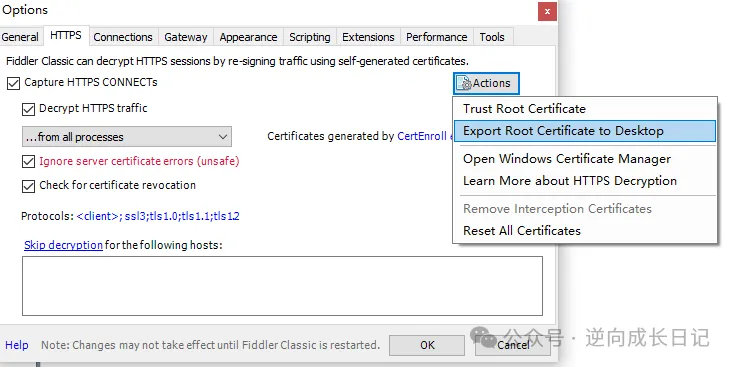Select Export Root Certificate to Desktop
The width and height of the screenshot is (733, 367).
coord(585,131)
